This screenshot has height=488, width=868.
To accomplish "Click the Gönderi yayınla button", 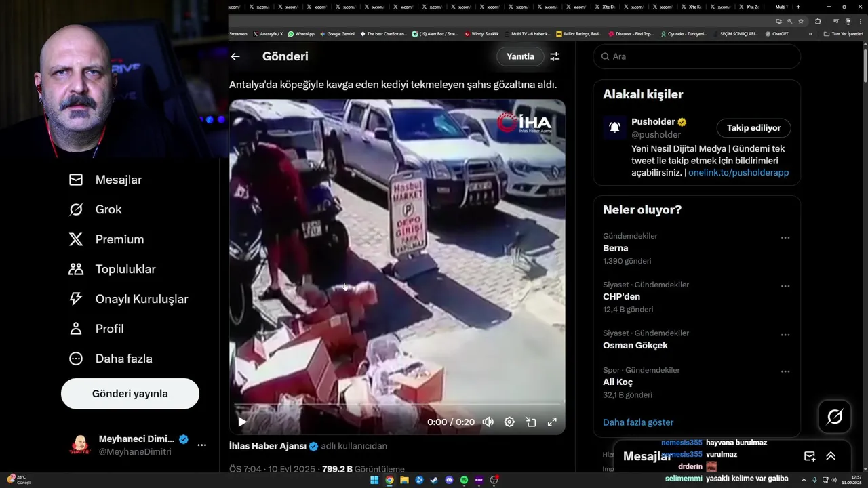I will [130, 394].
